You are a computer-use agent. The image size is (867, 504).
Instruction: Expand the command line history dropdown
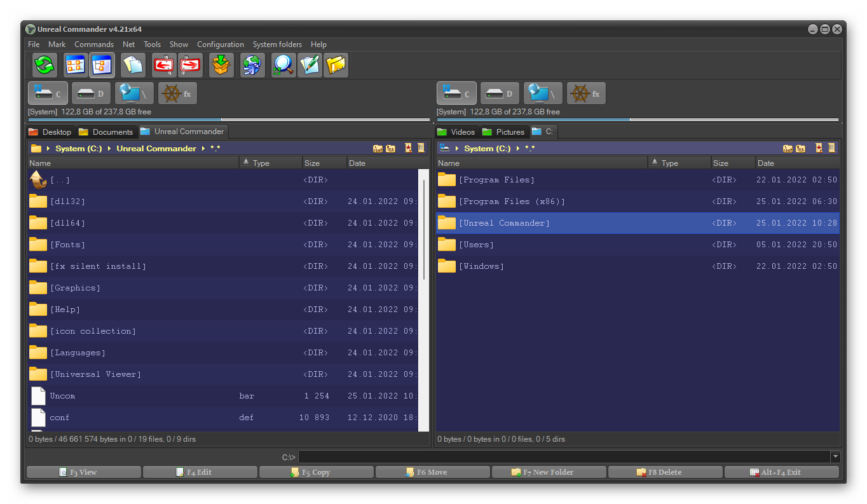[835, 457]
